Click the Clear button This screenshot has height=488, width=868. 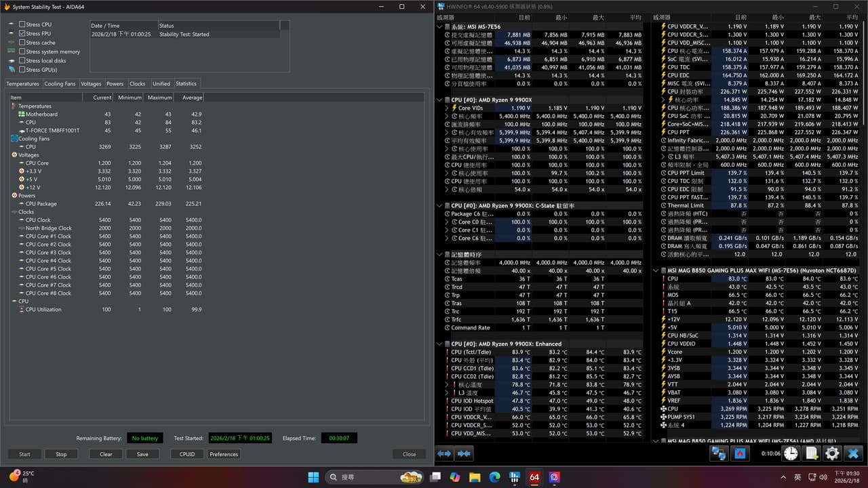(x=106, y=454)
